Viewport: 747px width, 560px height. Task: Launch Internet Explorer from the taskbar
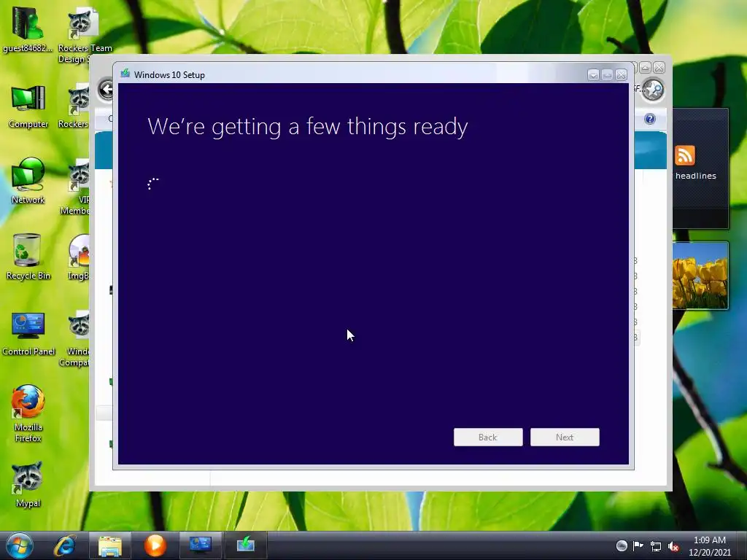tap(65, 545)
